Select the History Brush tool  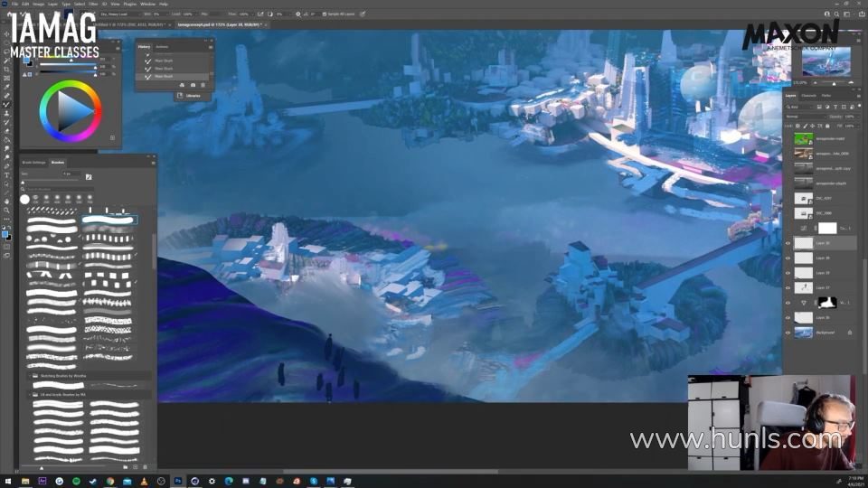click(6, 122)
